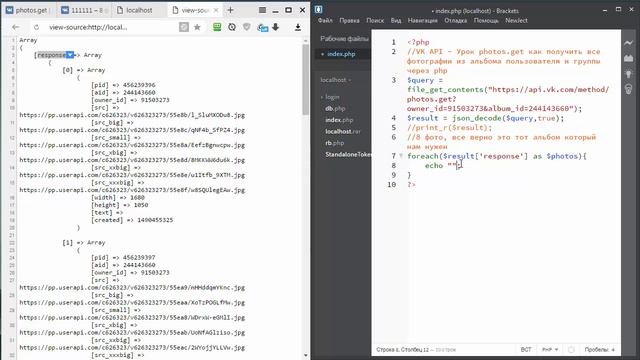Open the clock history extension icon
The width and height of the screenshot is (640, 360).
[x=232, y=27]
